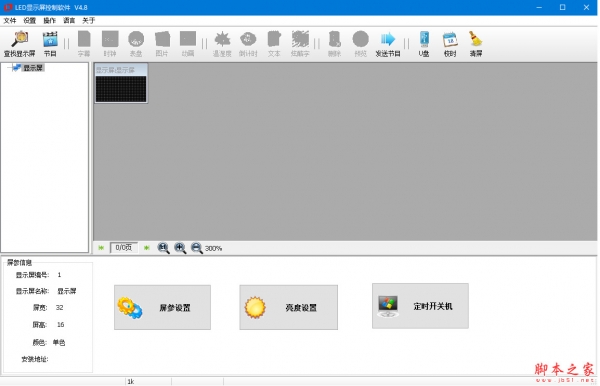Zoom in with plus magnifier
The width and height of the screenshot is (600, 386).
click(180, 248)
